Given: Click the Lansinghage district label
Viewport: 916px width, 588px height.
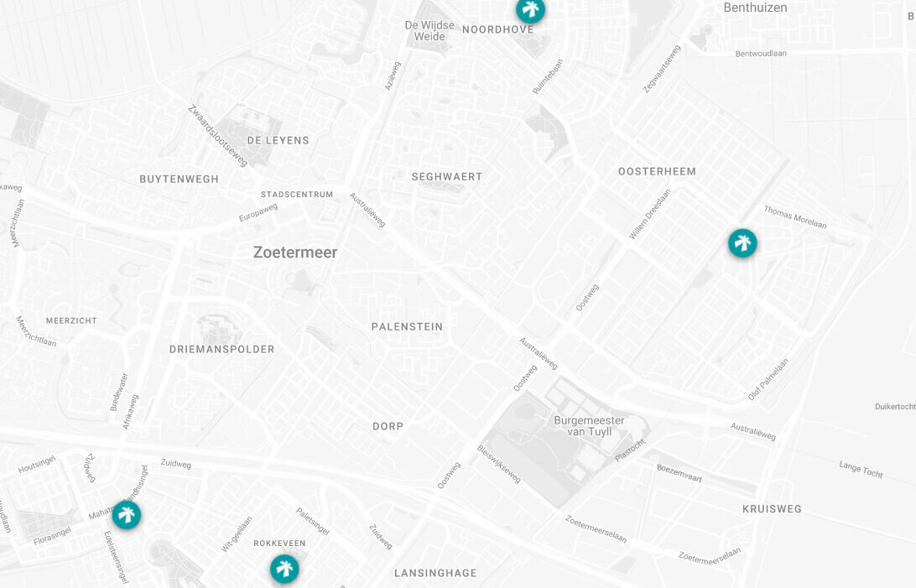Looking at the screenshot, I should click(x=435, y=574).
